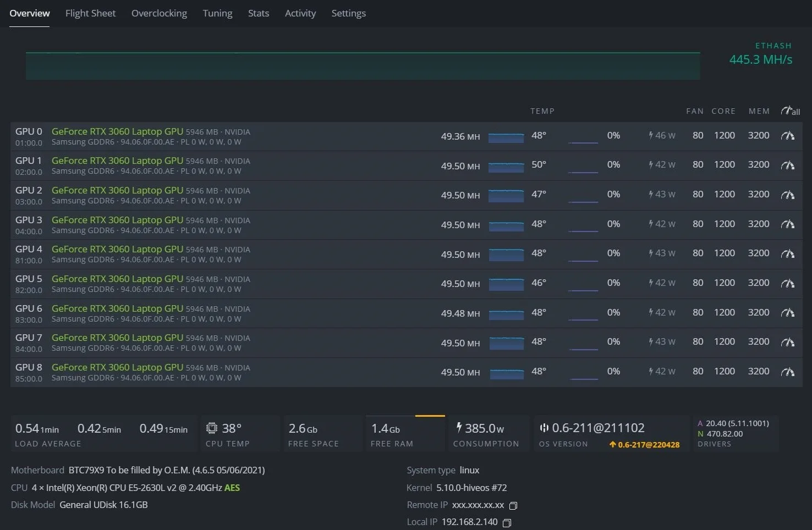Select the Free RAM 1.4 Gb card

click(405, 434)
